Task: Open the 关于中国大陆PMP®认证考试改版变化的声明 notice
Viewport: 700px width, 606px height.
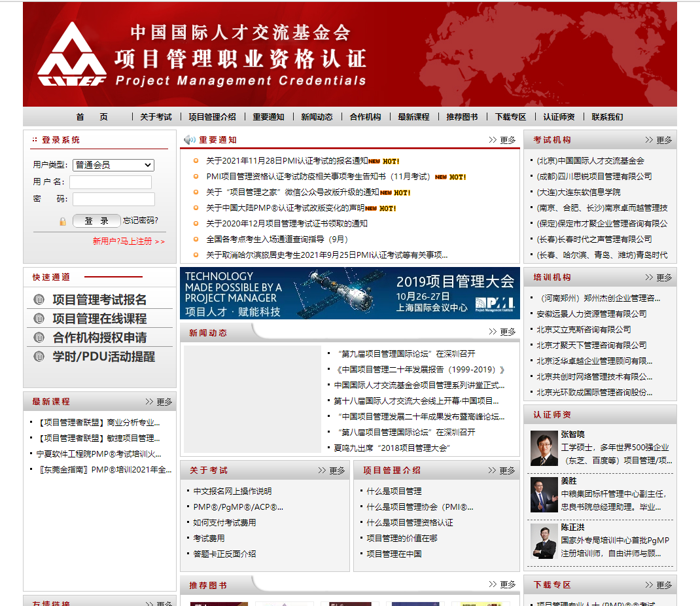Action: point(285,207)
